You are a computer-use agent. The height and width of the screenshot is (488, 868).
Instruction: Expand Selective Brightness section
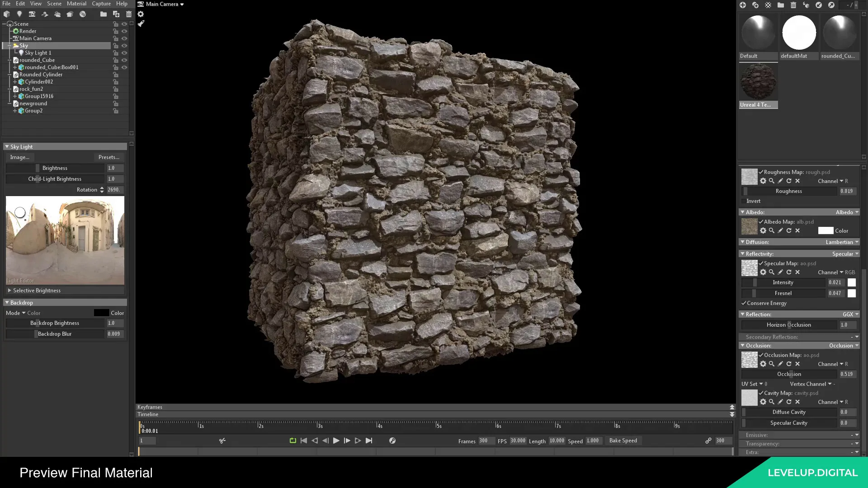point(9,291)
